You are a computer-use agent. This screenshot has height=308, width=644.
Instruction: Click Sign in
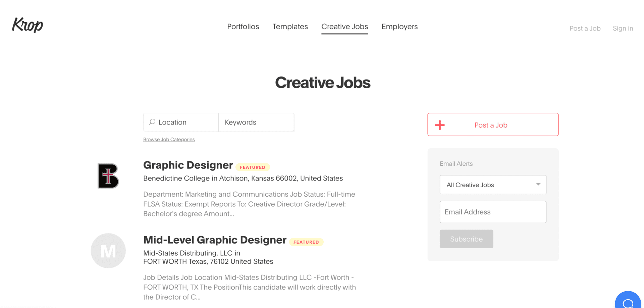(623, 28)
